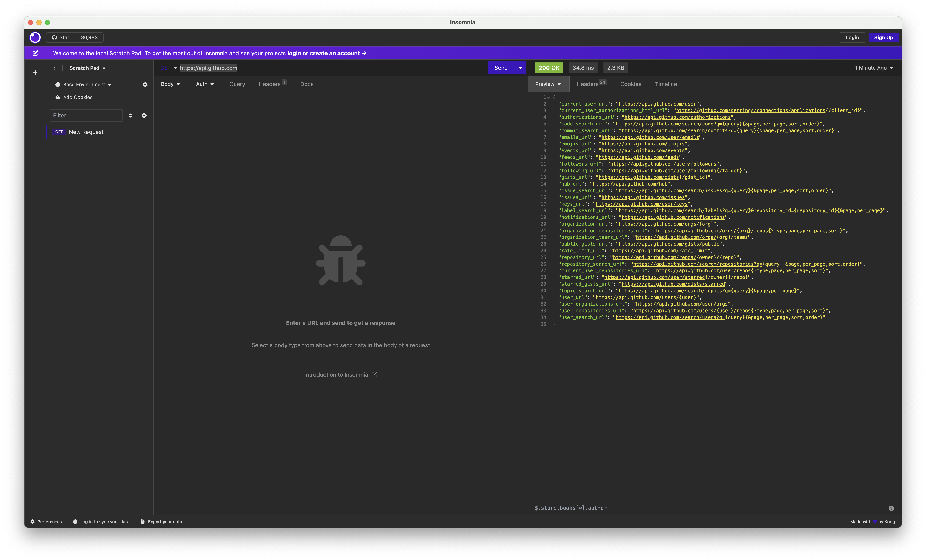
Task: Open the user_organizations_url link
Action: tap(682, 304)
